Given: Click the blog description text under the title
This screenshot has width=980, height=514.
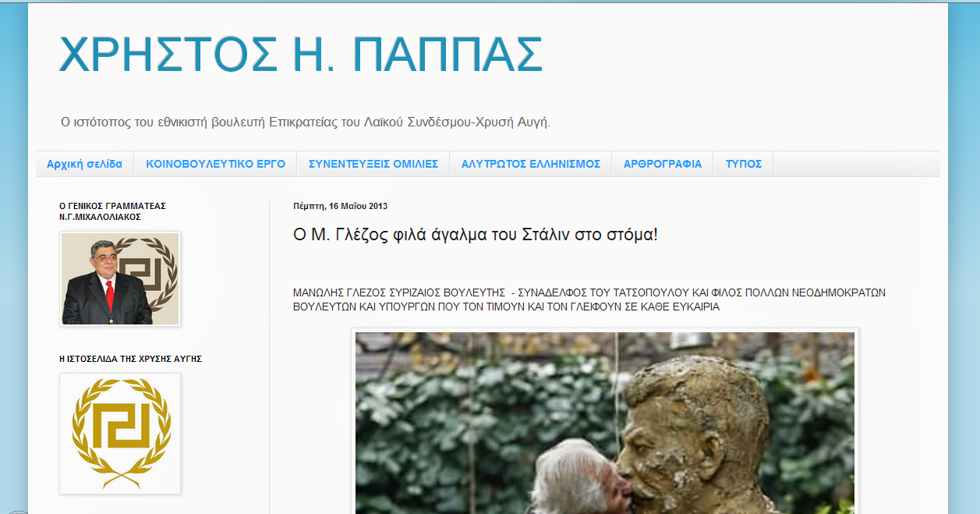Looking at the screenshot, I should pos(306,122).
